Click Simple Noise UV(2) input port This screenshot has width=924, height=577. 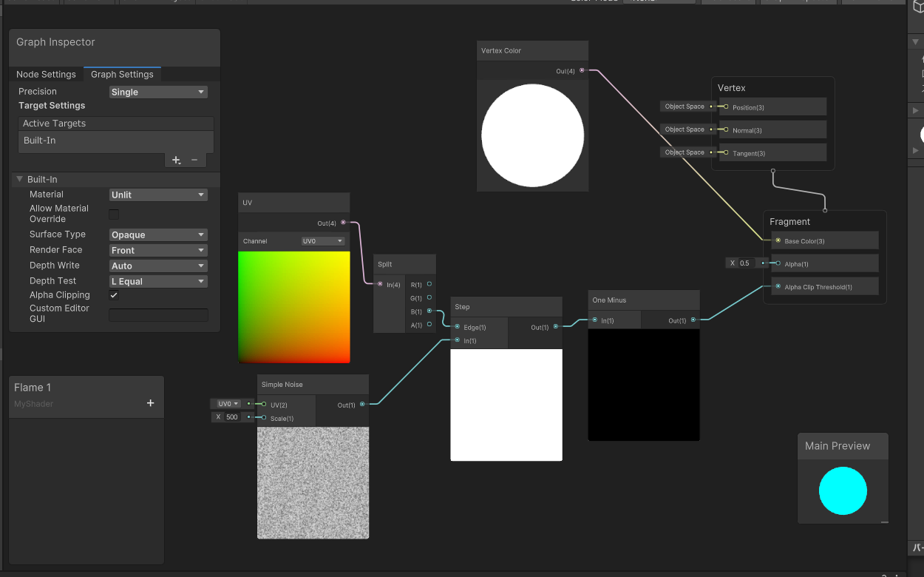[264, 404]
